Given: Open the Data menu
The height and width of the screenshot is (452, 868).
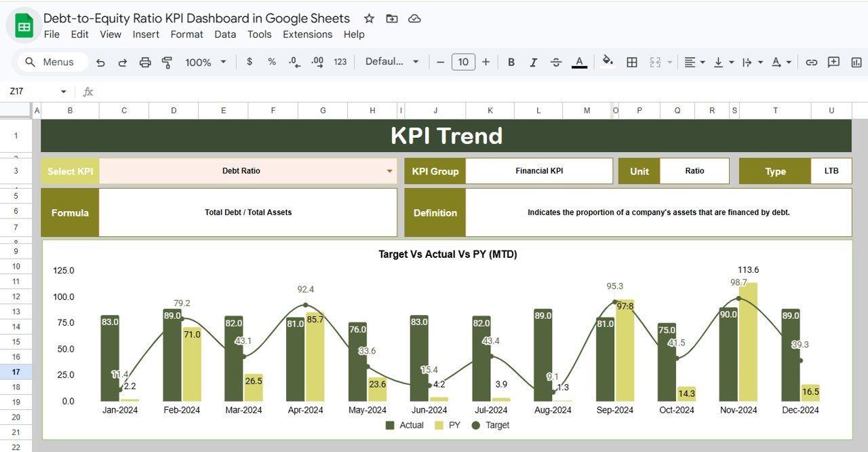Looking at the screenshot, I should 225,34.
